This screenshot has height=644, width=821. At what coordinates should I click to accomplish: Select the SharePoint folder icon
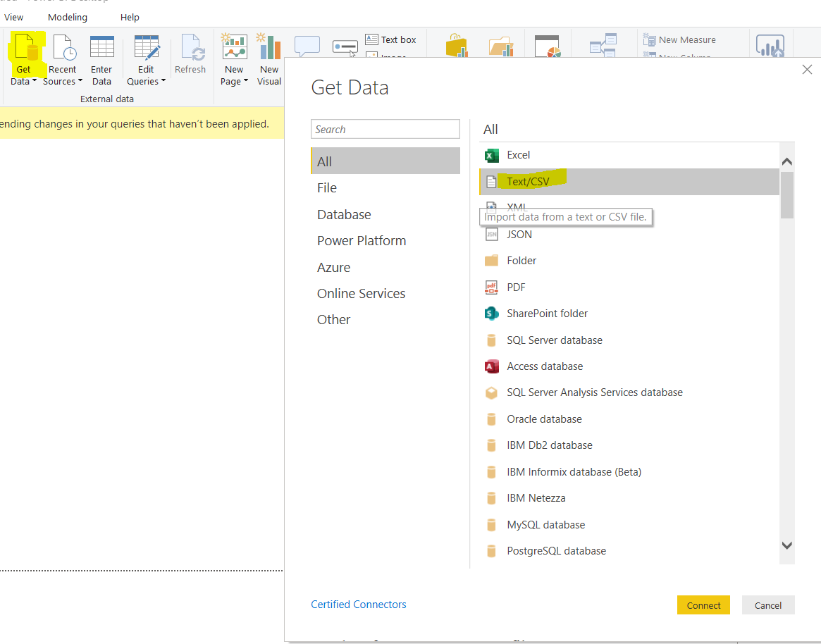click(492, 314)
